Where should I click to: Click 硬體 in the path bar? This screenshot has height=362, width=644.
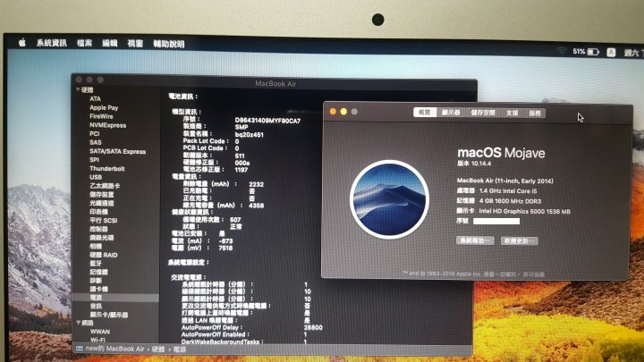(x=158, y=349)
